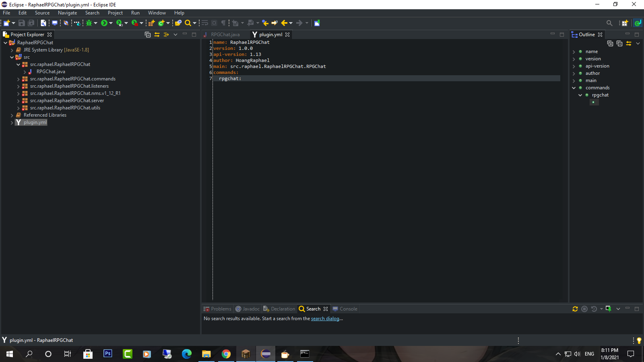Select src.raphael.RaphaelRPGChat.listeners package
The image size is (644, 362).
[x=69, y=86]
